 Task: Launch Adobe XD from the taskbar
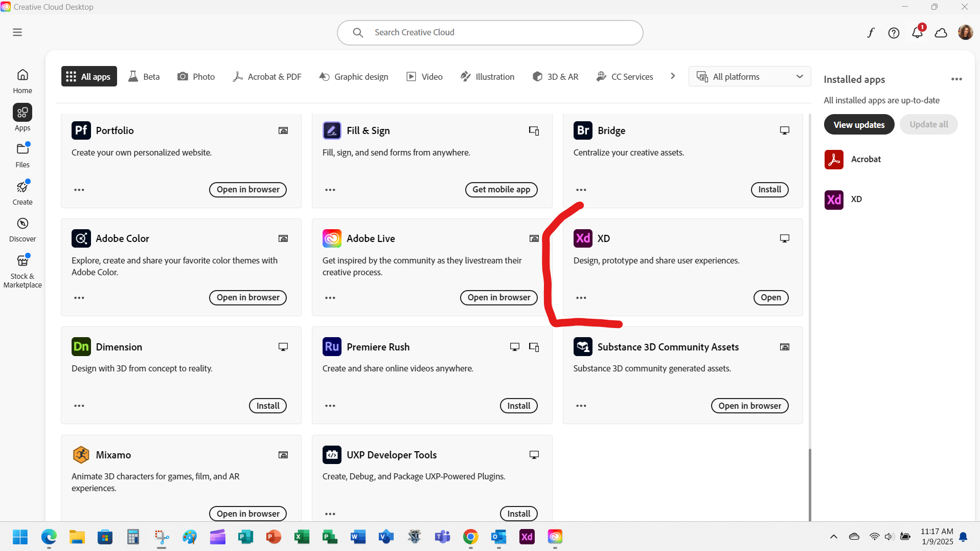[527, 537]
